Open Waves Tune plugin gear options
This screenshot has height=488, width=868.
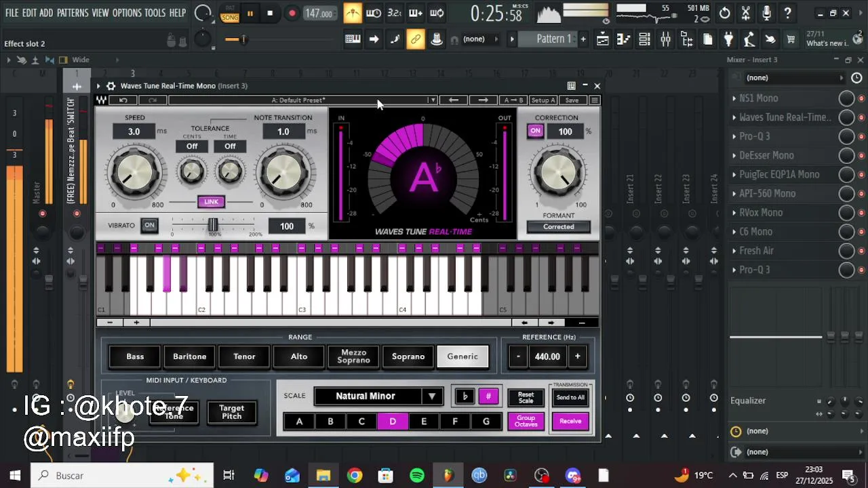[111, 86]
